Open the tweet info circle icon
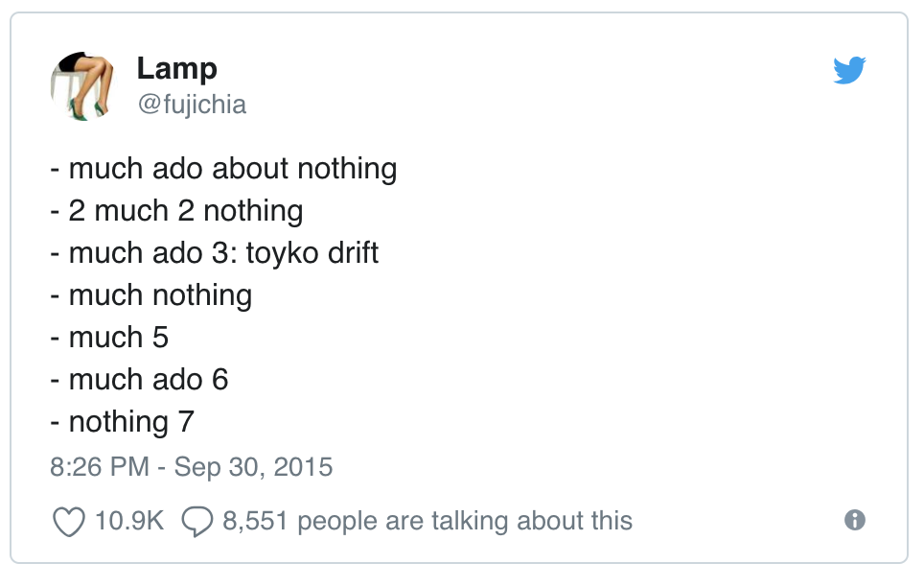Image resolution: width=924 pixels, height=587 pixels. (x=855, y=520)
